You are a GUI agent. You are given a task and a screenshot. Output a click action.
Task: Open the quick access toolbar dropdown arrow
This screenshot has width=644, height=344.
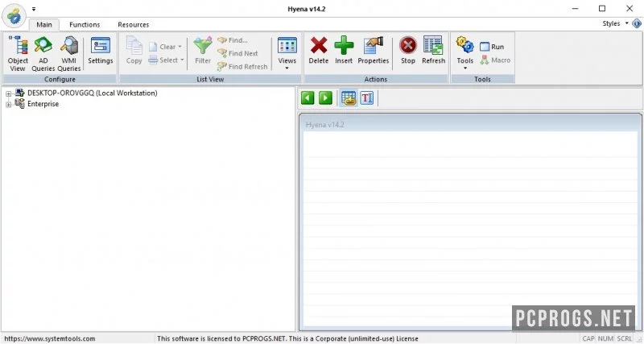click(34, 9)
